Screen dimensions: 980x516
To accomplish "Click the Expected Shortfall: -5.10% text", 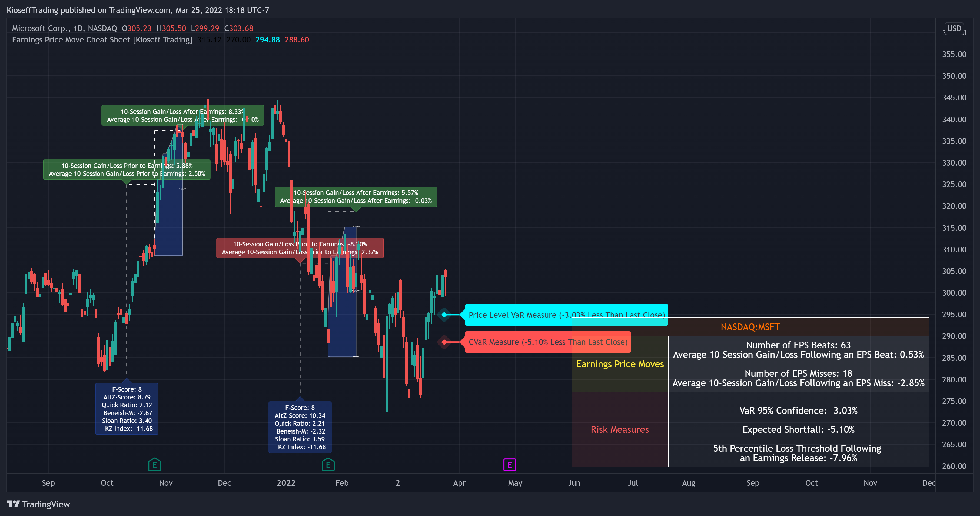I will pyautogui.click(x=798, y=429).
